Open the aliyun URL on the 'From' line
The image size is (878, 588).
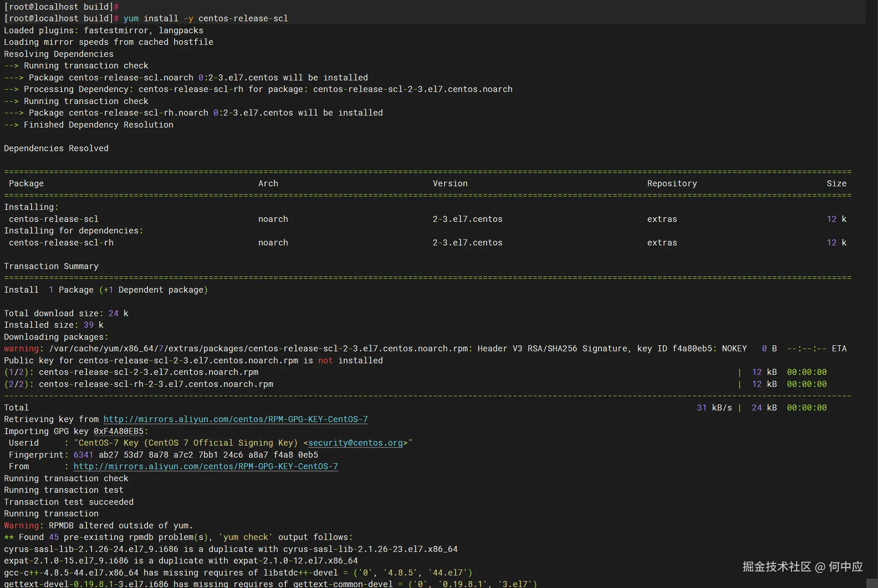pos(206,466)
